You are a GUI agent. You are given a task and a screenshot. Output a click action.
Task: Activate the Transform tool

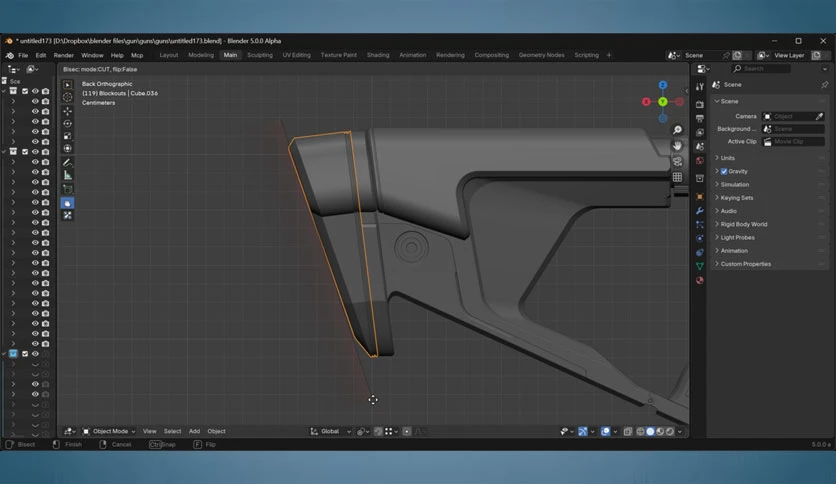[68, 148]
